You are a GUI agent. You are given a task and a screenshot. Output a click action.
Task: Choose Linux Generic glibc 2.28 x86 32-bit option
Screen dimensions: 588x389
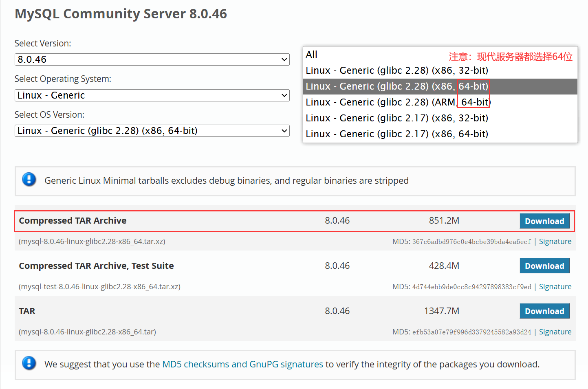click(x=440, y=70)
